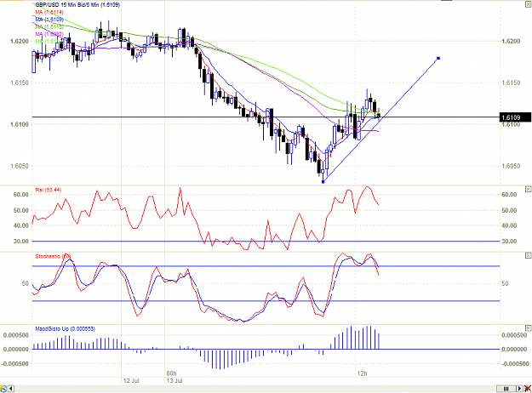Select the Rsi (53.44) indicator label
The width and height of the screenshot is (532, 393).
click(49, 190)
